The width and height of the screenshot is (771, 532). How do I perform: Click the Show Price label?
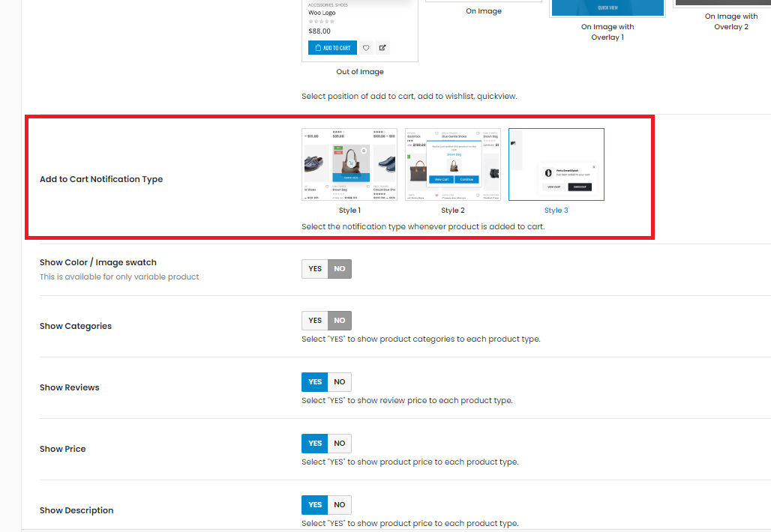[62, 449]
